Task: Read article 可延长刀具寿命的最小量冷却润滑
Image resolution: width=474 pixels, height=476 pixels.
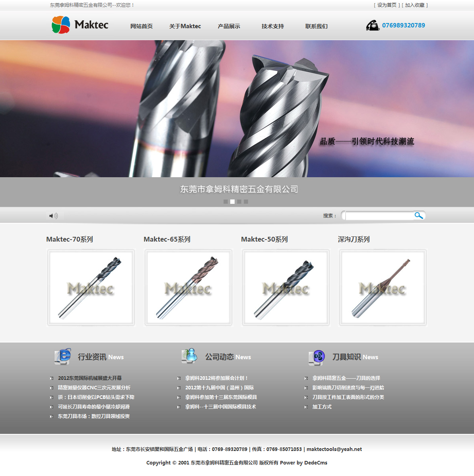Action: 94,407
